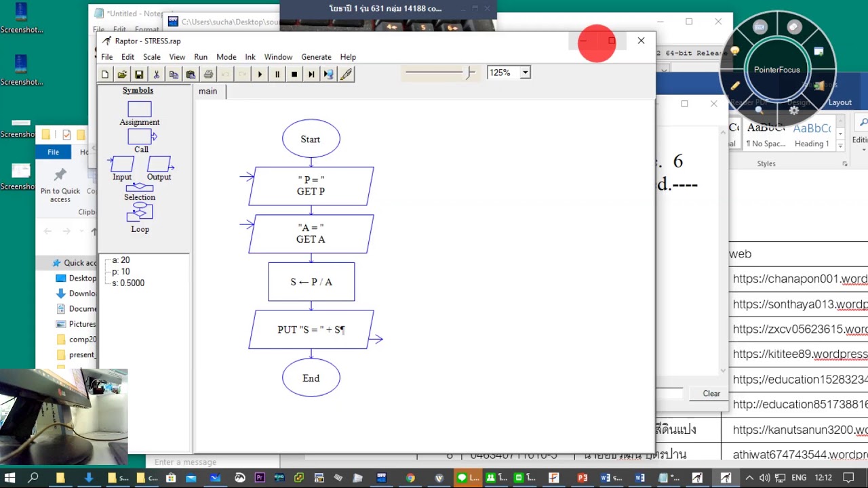
Task: Open the Generate menu
Action: pyautogui.click(x=316, y=57)
